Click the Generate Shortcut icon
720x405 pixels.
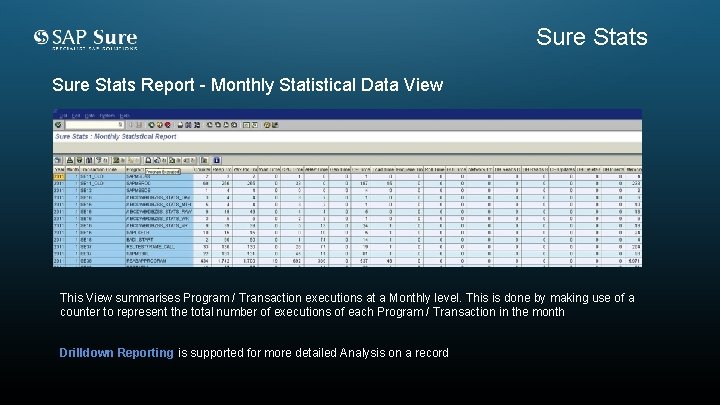point(255,125)
